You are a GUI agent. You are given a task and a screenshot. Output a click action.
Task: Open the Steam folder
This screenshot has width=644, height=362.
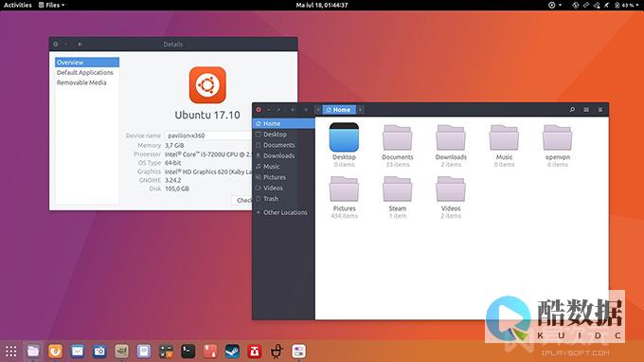pos(397,189)
